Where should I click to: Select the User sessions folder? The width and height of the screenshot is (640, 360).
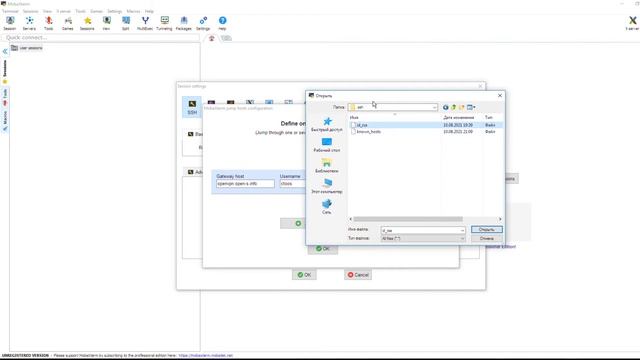(27, 48)
